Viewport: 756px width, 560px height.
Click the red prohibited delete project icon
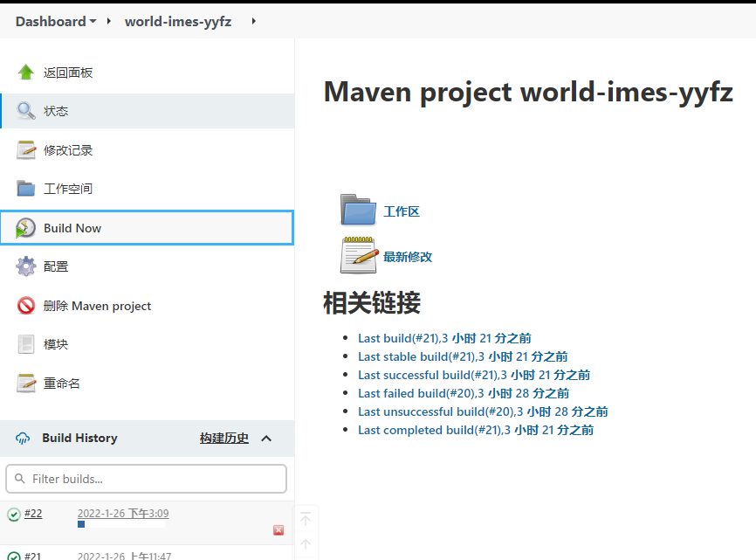[x=26, y=305]
